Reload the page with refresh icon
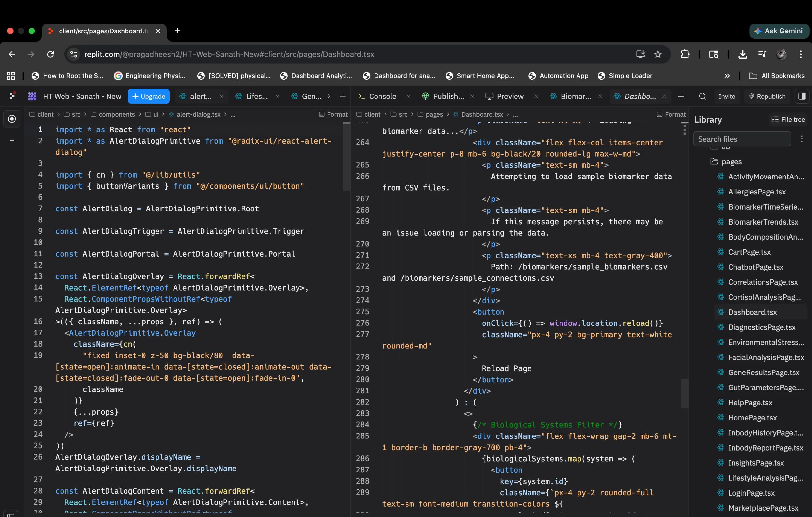Screen dimensions: 812x517 (51, 54)
